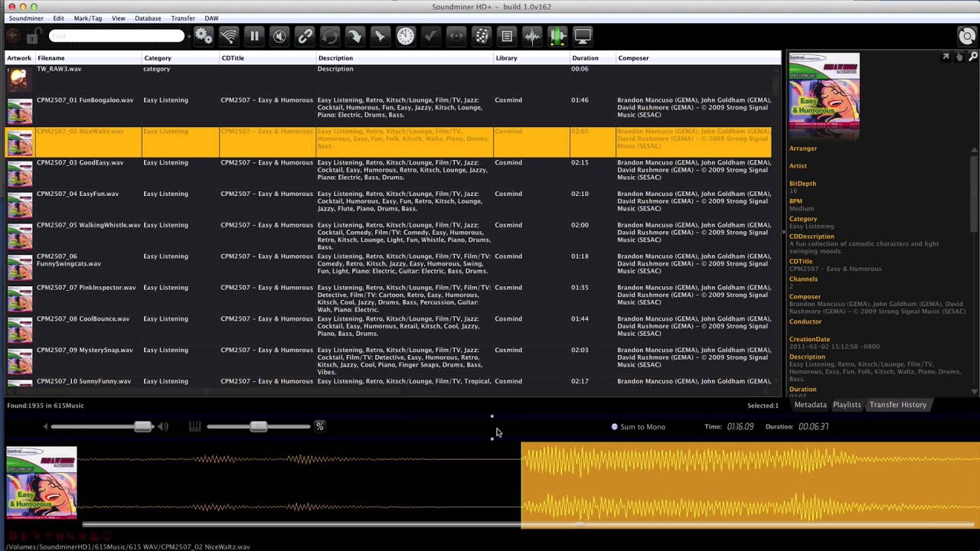Click the wireless signal toolbar icon
This screenshot has height=551, width=980.
click(x=229, y=36)
